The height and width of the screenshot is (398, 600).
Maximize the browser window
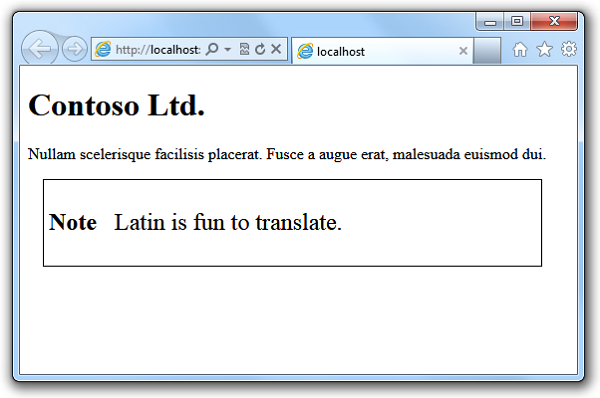click(x=517, y=21)
